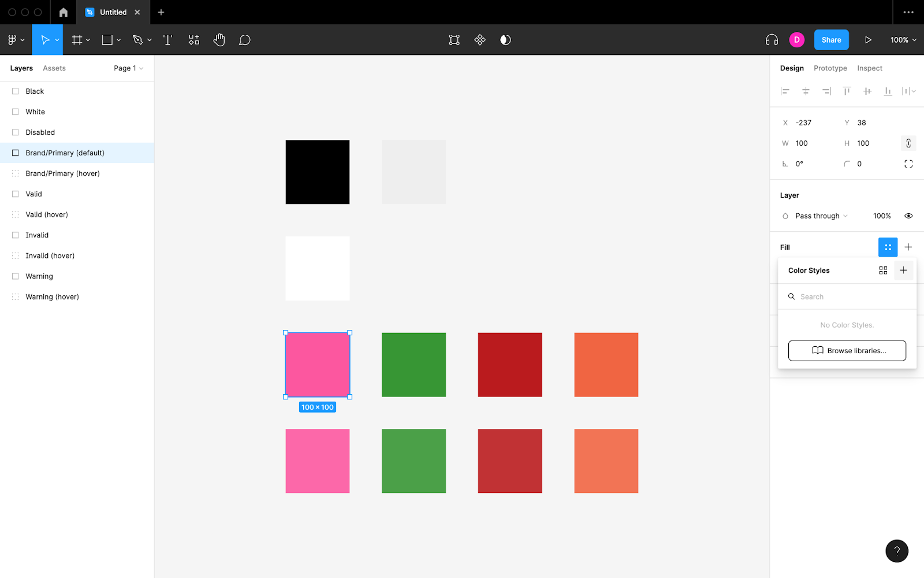Toggle the Fill style grid button

pos(888,247)
